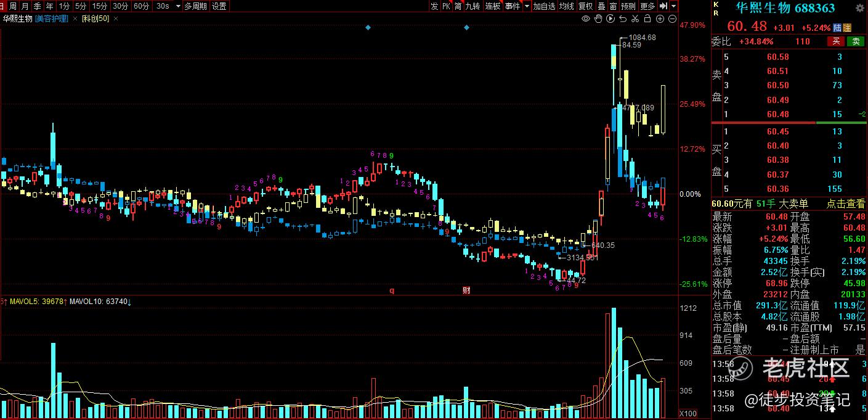
Task: Select the hand pan tool above the chart
Action: [598, 19]
